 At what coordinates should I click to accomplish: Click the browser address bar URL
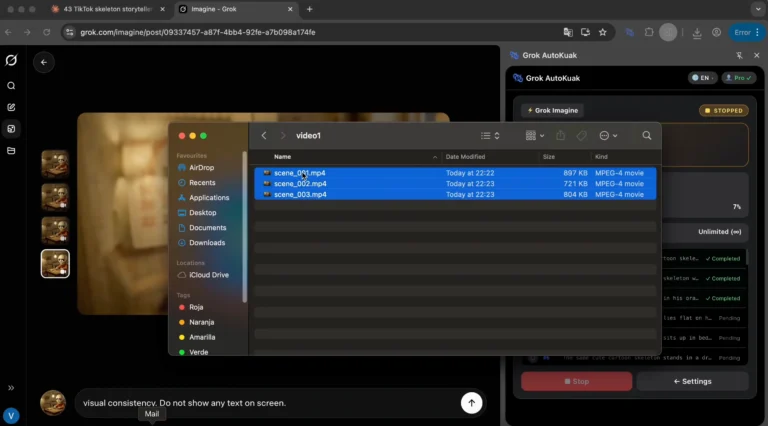tap(197, 32)
